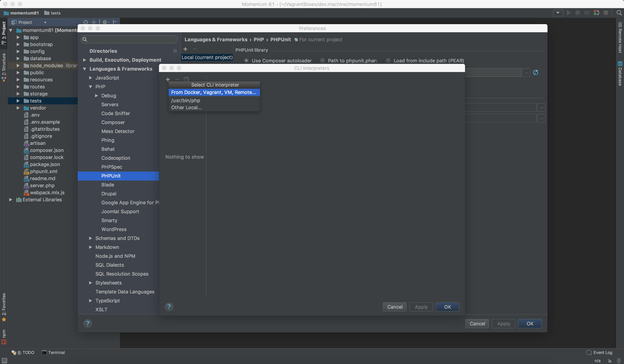This screenshot has height=364, width=624.
Task: Expand the Schemas and DTDs section
Action: [x=91, y=238]
